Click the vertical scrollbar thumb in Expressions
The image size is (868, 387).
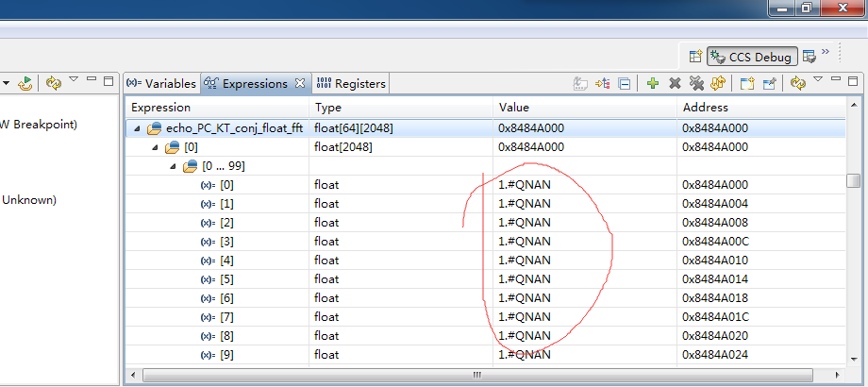pyautogui.click(x=854, y=181)
